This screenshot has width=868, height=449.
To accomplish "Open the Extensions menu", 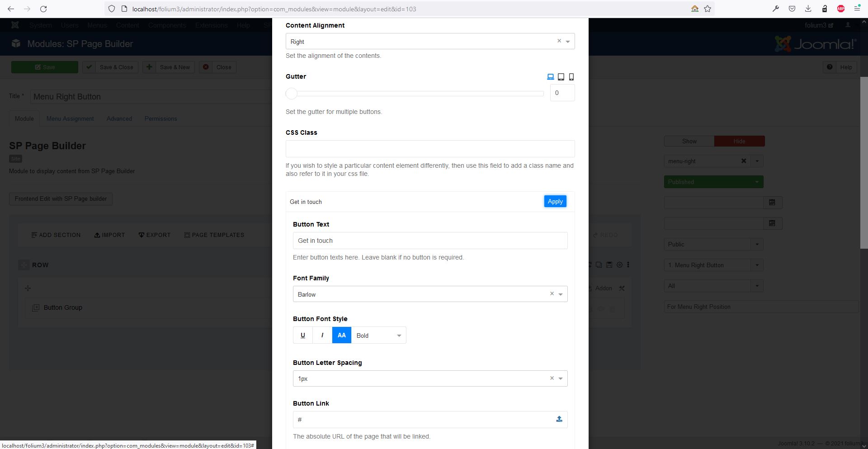I will click(x=212, y=25).
